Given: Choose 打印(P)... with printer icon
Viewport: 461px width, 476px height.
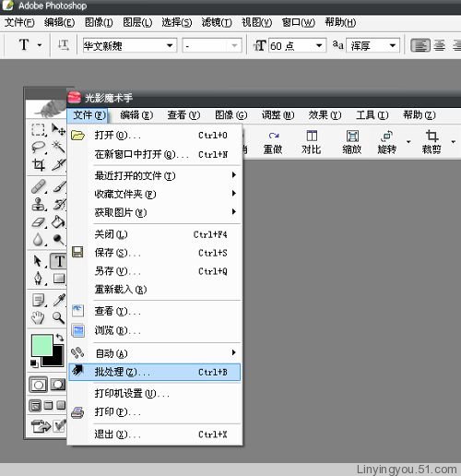Looking at the screenshot, I should point(155,412).
